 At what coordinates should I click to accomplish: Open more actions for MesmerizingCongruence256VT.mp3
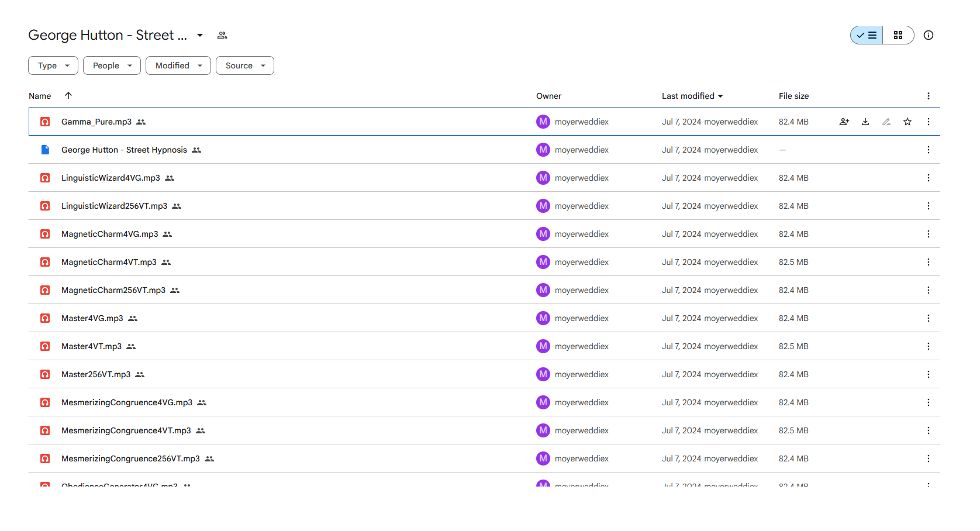pos(929,458)
